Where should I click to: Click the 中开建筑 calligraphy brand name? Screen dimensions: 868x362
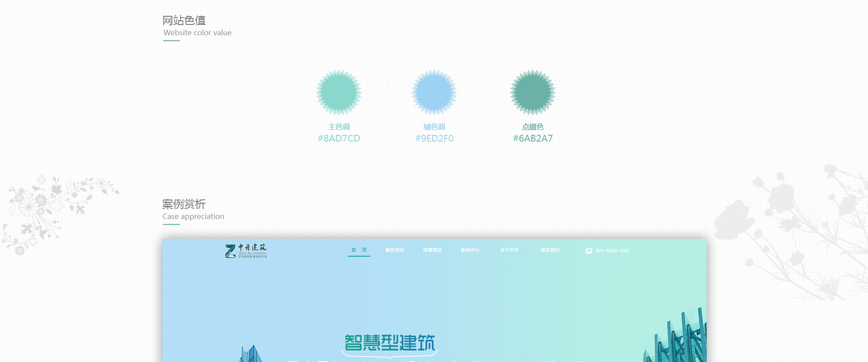[252, 247]
